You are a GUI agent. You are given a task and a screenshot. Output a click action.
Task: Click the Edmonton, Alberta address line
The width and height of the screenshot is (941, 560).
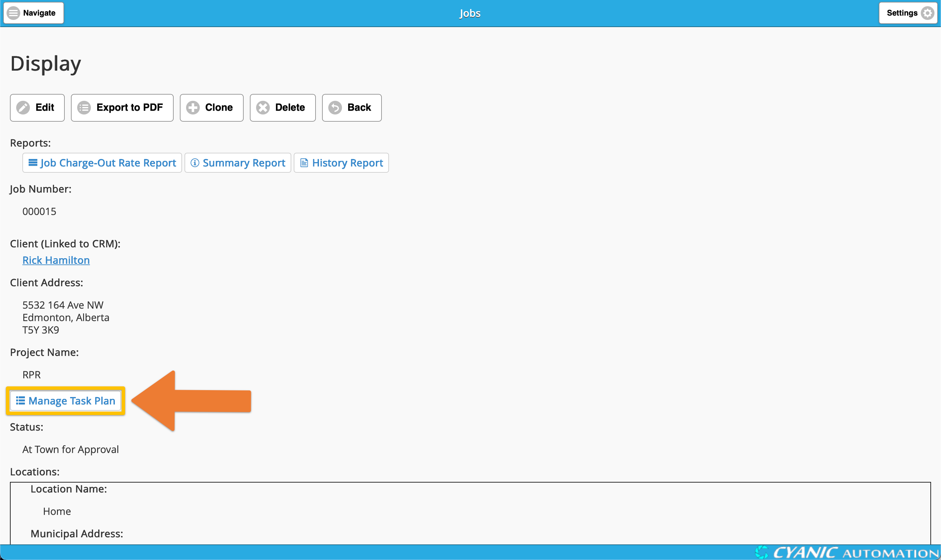click(x=66, y=317)
